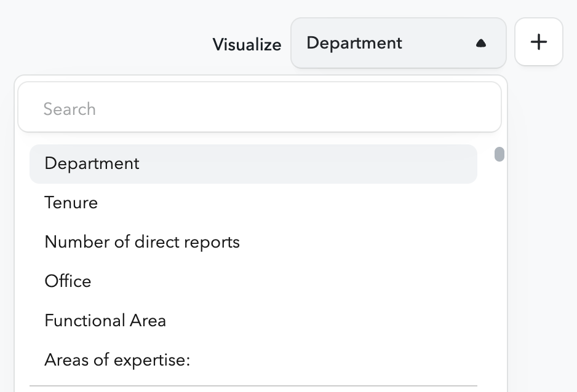Screen dimensions: 577x392
Task: Click inside the search box to type
Action: 258,108
